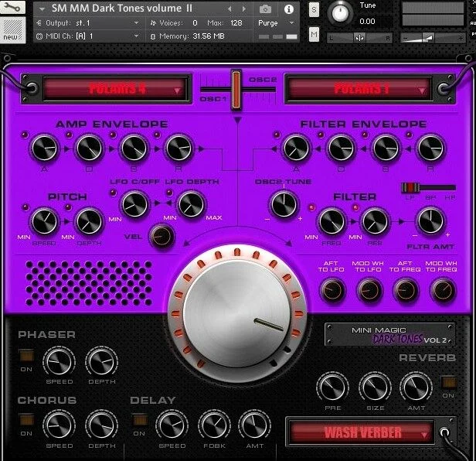Click the Filter Envelope Sustain knob
This screenshot has height=461, width=476.
386,148
